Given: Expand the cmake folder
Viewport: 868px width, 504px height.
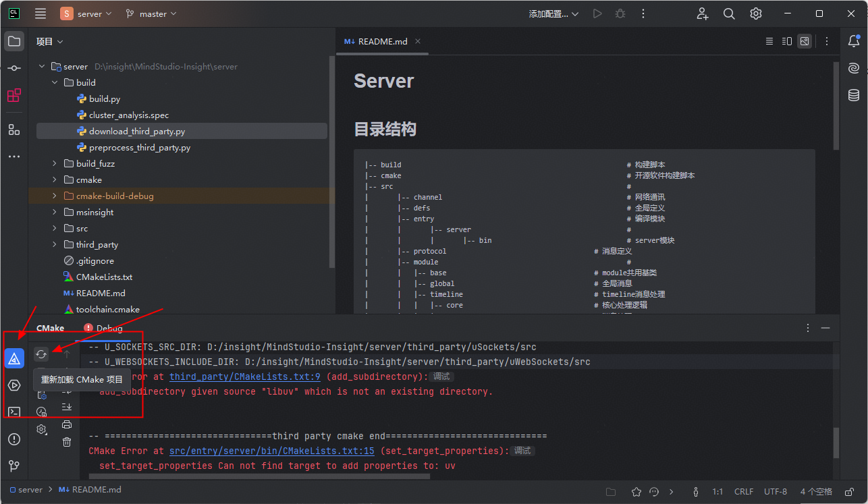Looking at the screenshot, I should pyautogui.click(x=55, y=179).
